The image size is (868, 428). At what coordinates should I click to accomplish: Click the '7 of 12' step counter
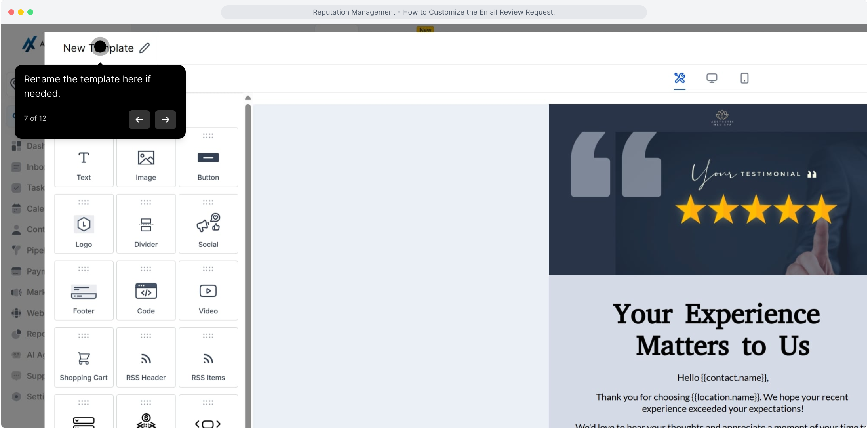[35, 118]
